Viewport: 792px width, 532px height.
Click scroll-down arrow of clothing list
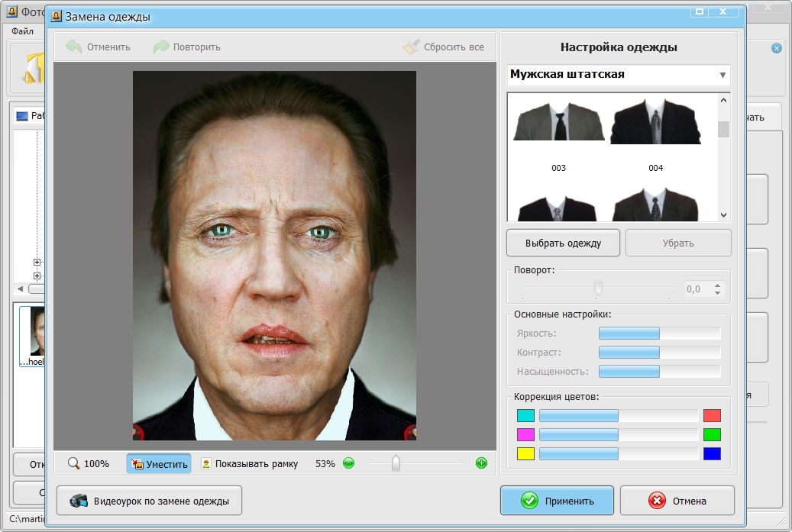pos(723,214)
